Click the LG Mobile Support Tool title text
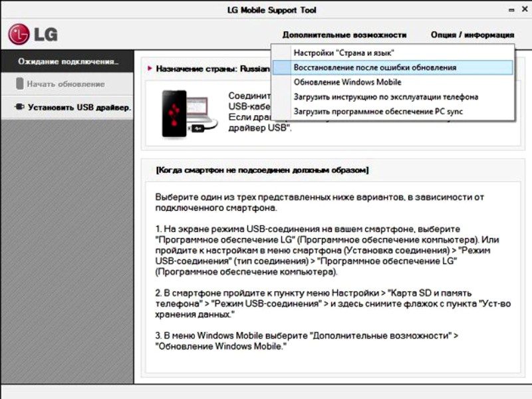532x399 pixels. click(x=271, y=10)
